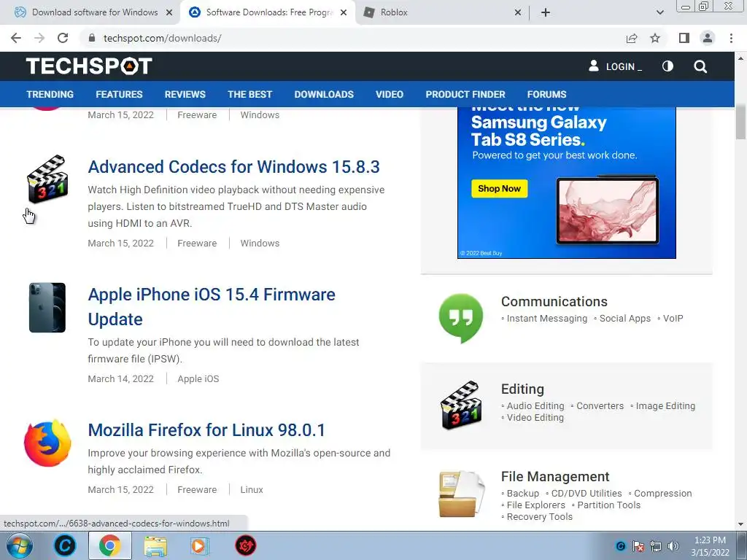Open TechSpot search magnifier
This screenshot has height=560, width=747.
coord(700,66)
